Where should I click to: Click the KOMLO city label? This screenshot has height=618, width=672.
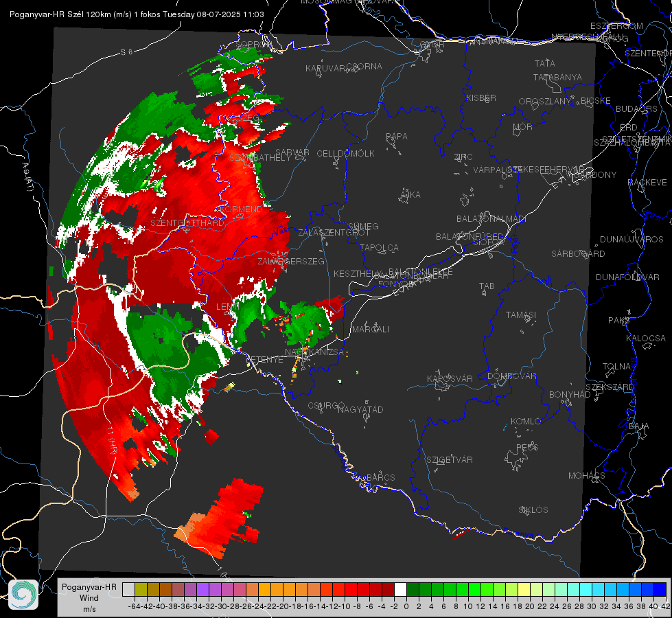(526, 422)
